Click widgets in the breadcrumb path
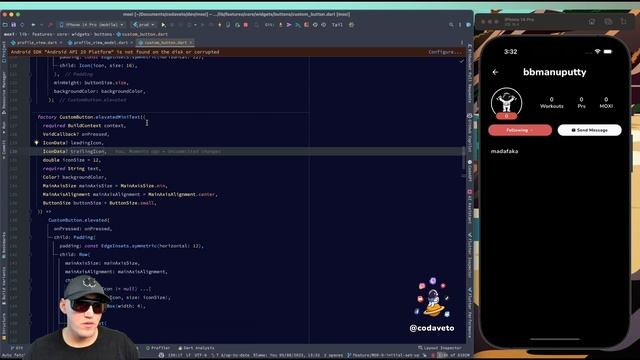 coord(80,34)
